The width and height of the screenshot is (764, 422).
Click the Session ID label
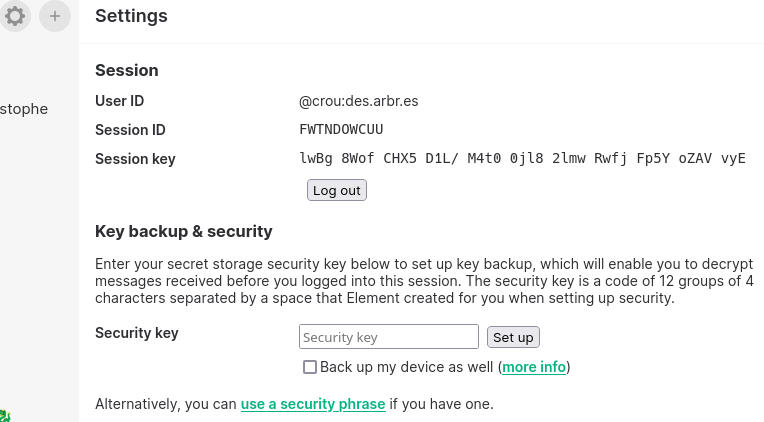[x=130, y=130]
